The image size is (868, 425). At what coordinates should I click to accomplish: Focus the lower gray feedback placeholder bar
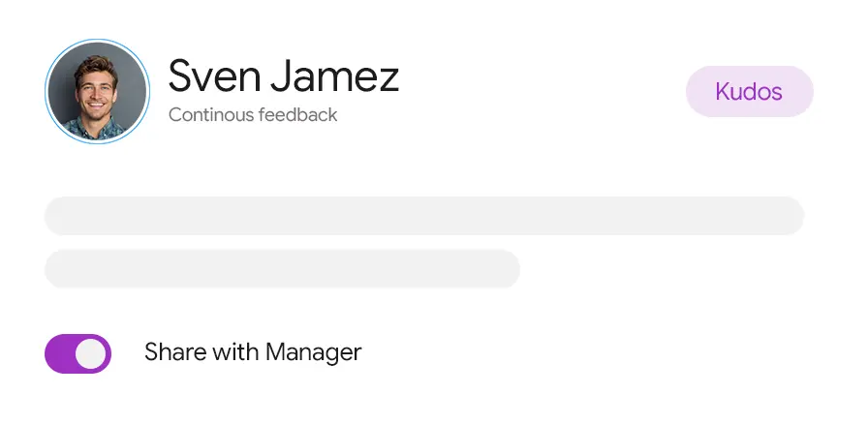point(282,268)
